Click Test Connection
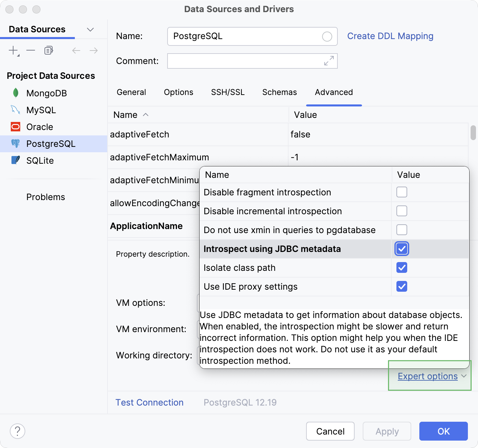Image resolution: width=478 pixels, height=448 pixels. [149, 402]
